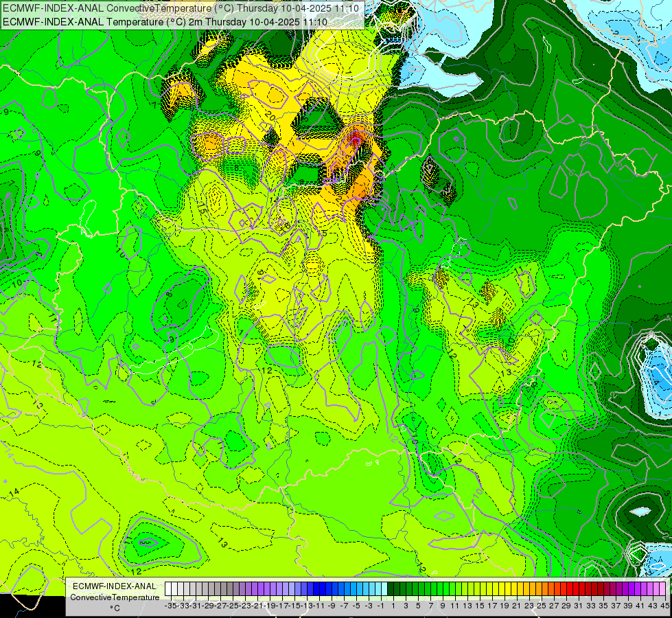
Task: Click the '-25' value on the legend scale
Action: pyautogui.click(x=232, y=606)
